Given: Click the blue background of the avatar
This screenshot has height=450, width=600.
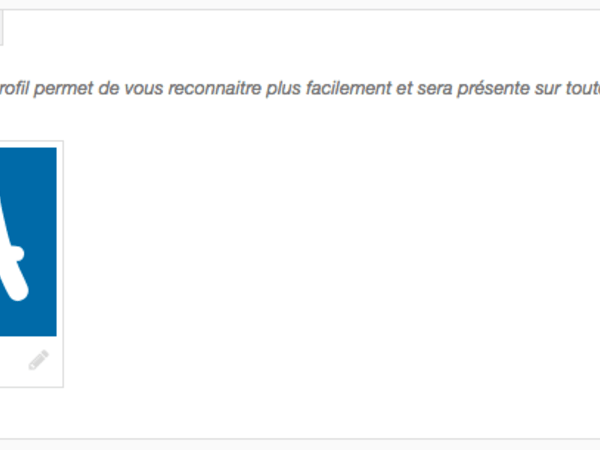Looking at the screenshot, I should (x=40, y=180).
